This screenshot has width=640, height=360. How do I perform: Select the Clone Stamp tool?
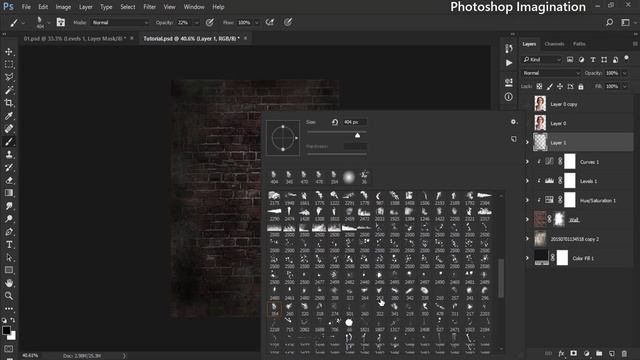point(9,154)
